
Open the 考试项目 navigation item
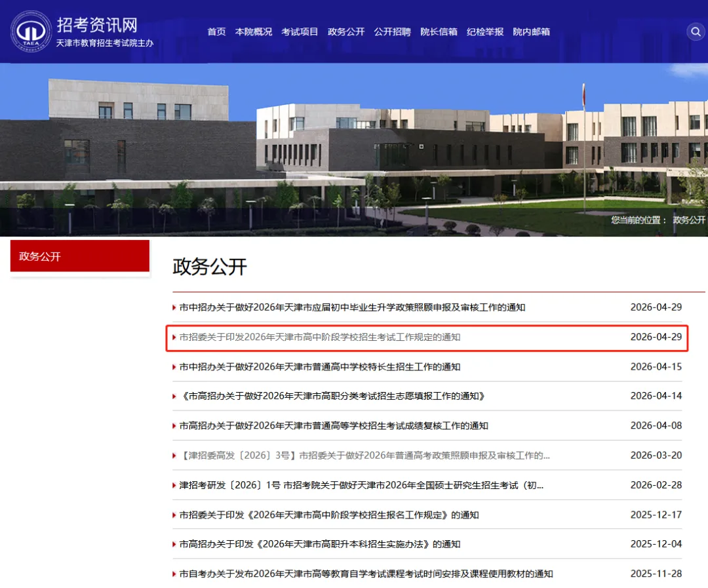click(x=300, y=31)
